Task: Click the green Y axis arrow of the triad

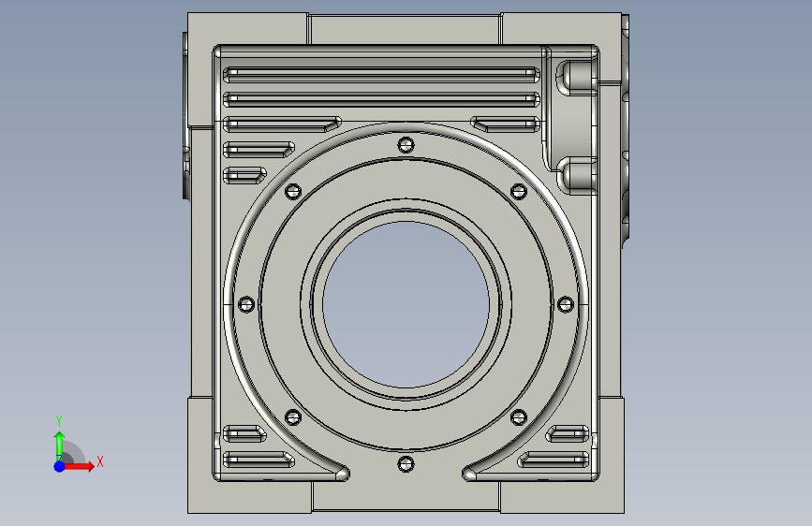Action: point(60,446)
